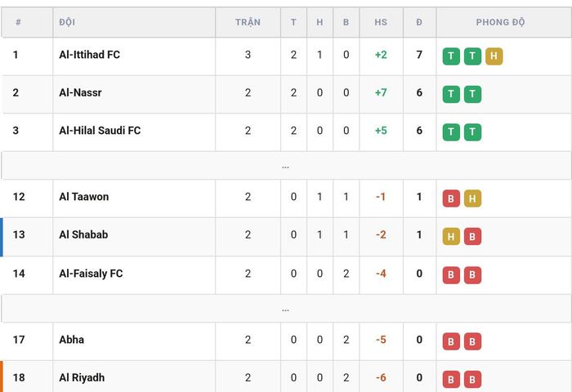The height and width of the screenshot is (392, 572).
Task: Click Al-Ittihad FC's first green T badge
Action: (451, 56)
